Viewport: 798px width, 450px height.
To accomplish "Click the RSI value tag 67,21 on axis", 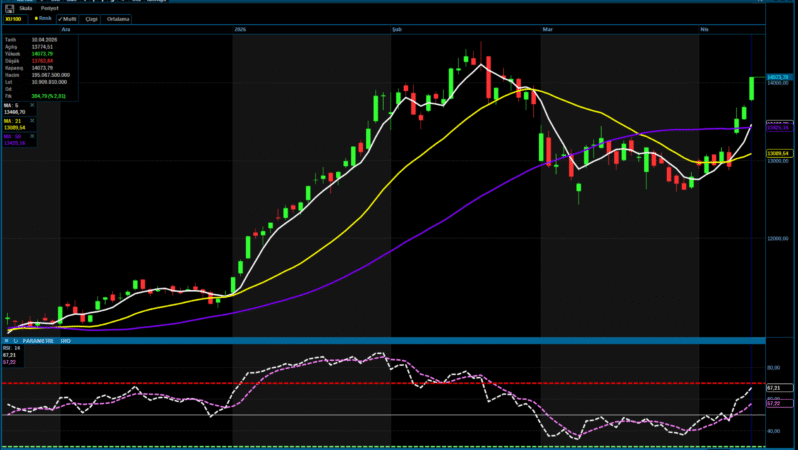I will [x=773, y=387].
